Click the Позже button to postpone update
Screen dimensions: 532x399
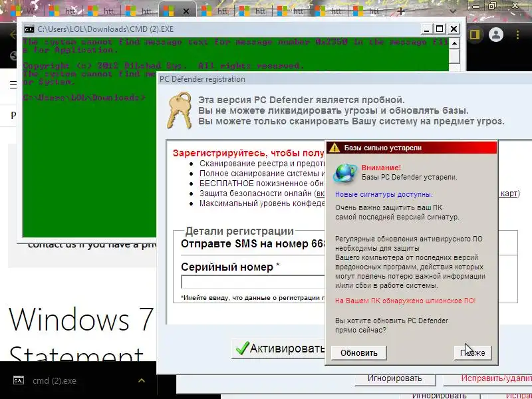click(x=473, y=353)
